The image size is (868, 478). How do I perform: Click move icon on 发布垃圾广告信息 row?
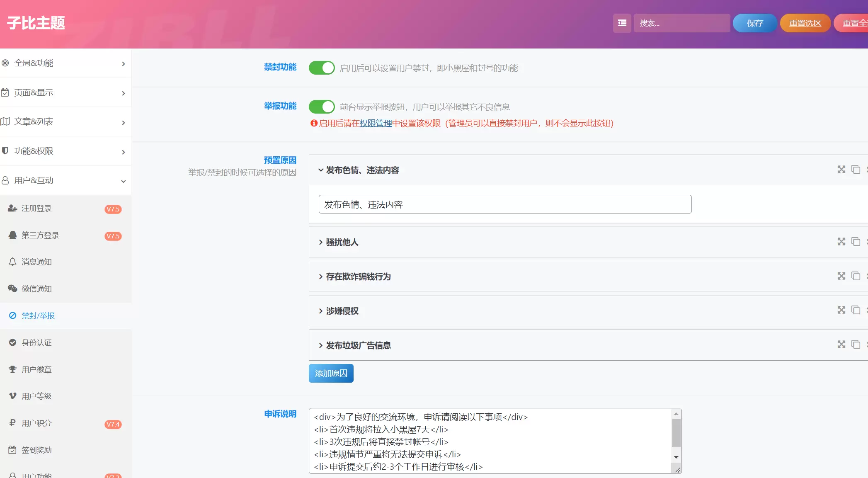(x=841, y=345)
